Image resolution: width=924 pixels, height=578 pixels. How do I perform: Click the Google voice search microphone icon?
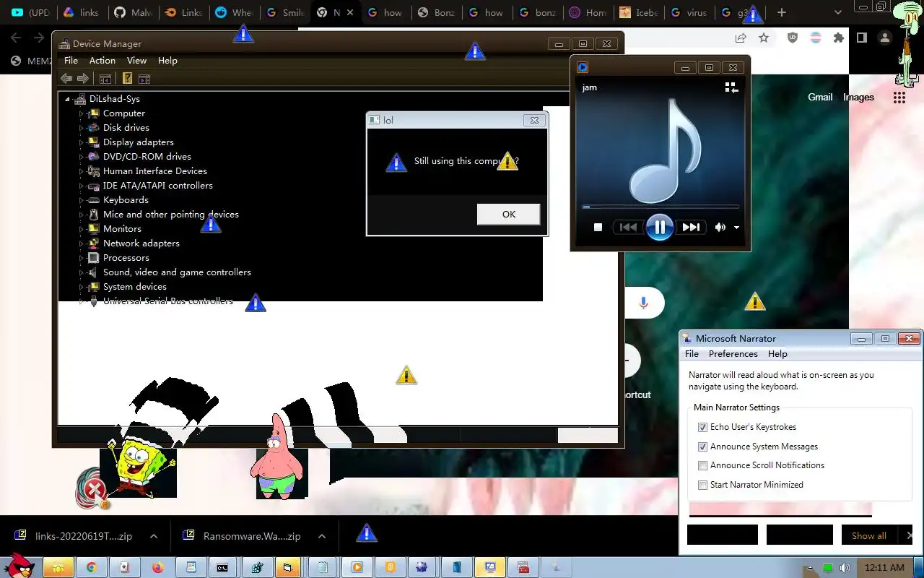click(x=643, y=303)
